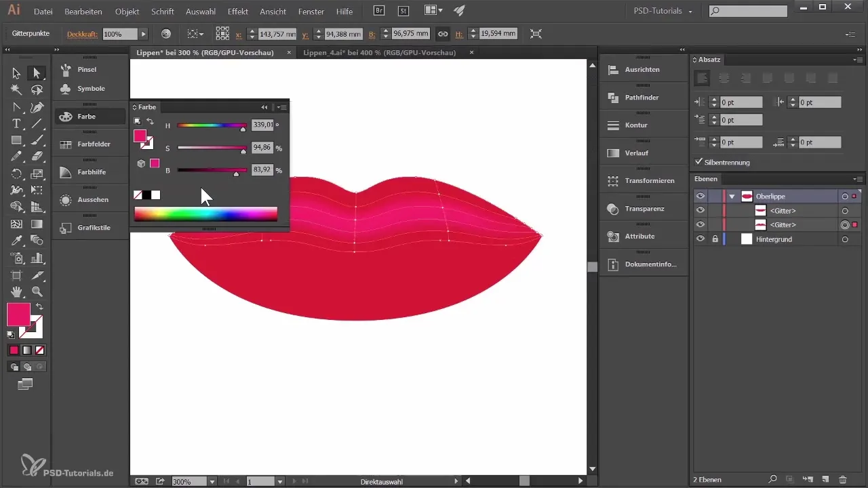
Task: Open the Fenster menu
Action: (x=311, y=12)
